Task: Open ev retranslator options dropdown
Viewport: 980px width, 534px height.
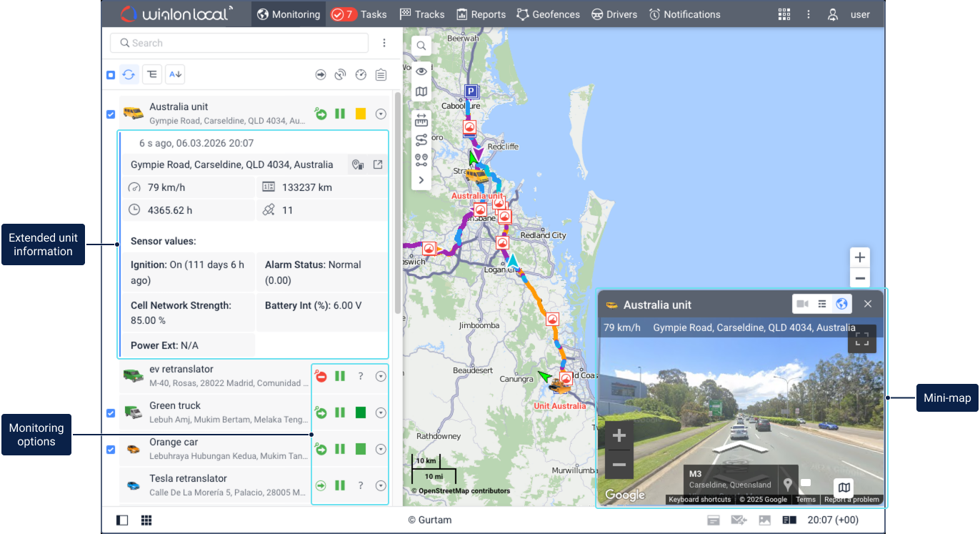Action: click(x=381, y=376)
